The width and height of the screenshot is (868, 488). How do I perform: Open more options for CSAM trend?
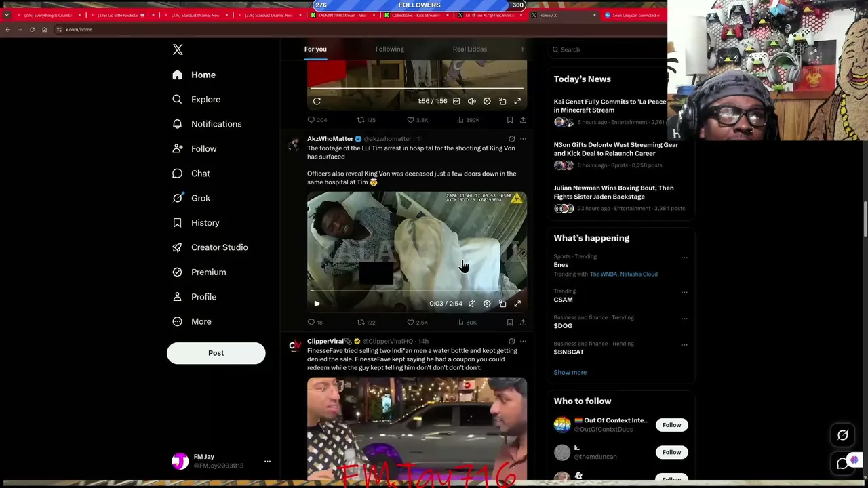click(684, 292)
